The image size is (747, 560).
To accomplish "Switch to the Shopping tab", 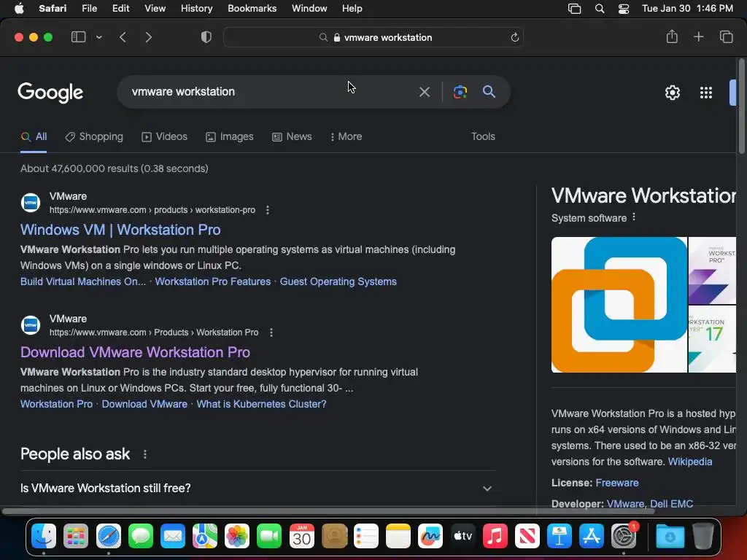I will tap(94, 136).
